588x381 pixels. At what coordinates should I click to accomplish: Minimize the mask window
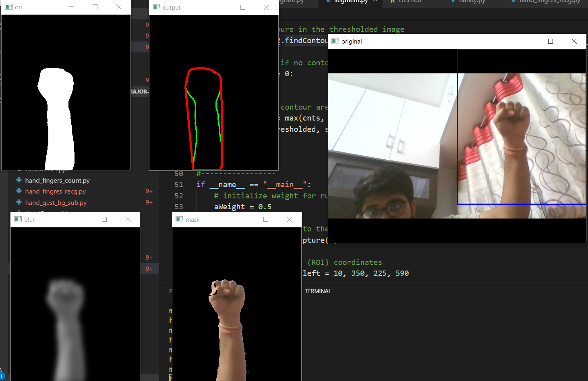click(242, 219)
